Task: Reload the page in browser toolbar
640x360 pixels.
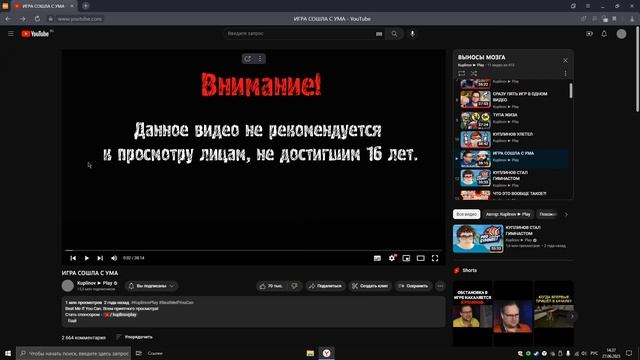Action: (37, 19)
